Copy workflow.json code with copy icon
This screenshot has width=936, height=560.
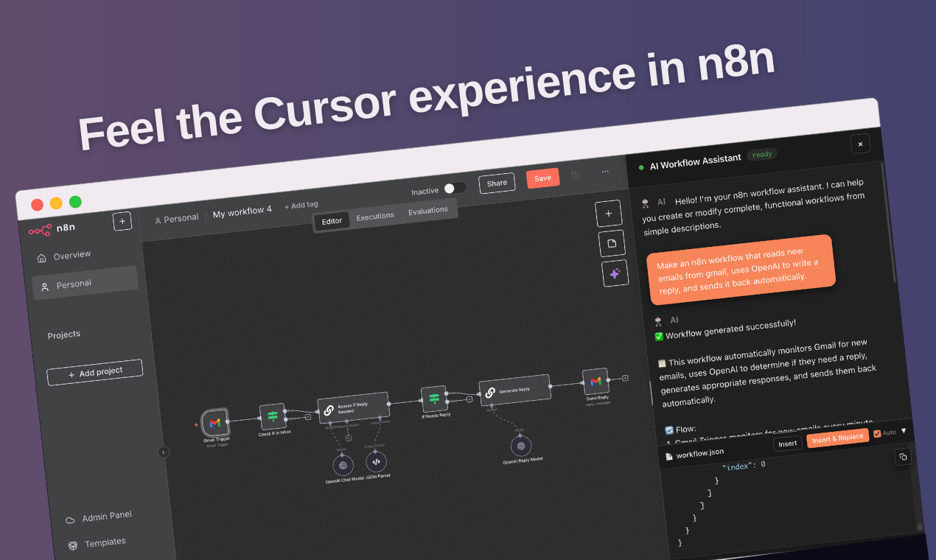point(903,457)
